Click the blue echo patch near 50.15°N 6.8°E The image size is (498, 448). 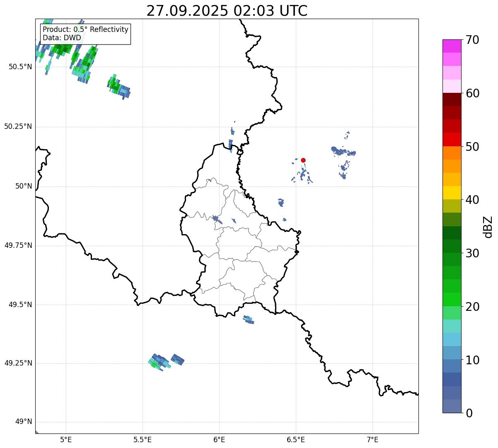point(343,151)
